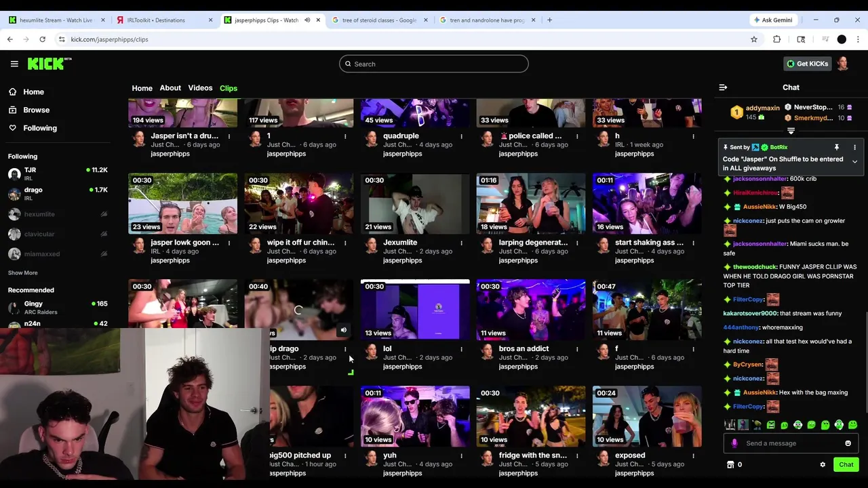
Task: Open options menu for 'yuh' clip
Action: tap(461, 455)
